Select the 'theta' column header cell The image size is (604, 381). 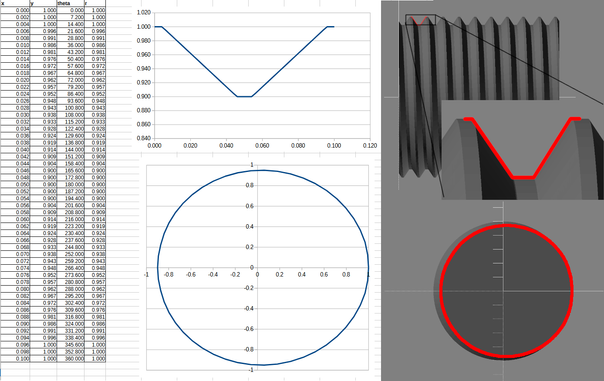[x=70, y=3]
